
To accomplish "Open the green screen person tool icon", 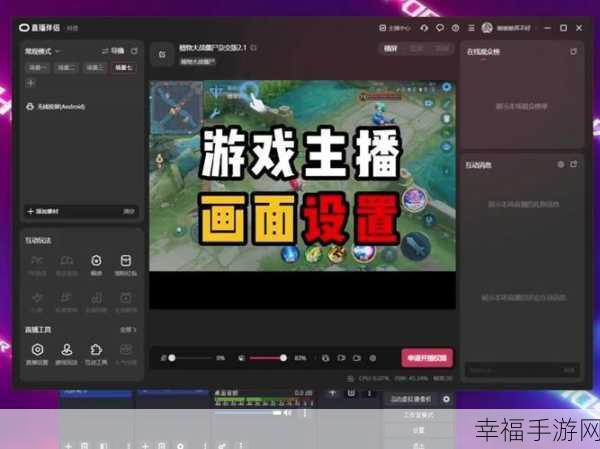I will click(x=67, y=354).
